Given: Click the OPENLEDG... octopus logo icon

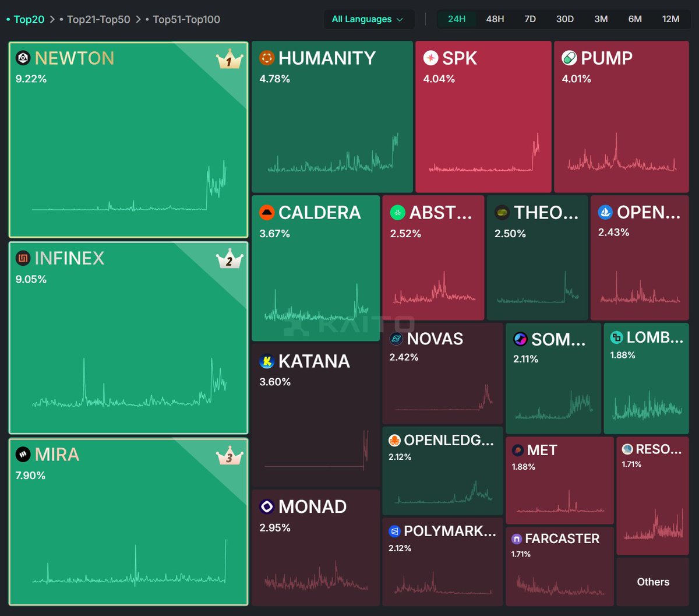Looking at the screenshot, I should point(394,440).
